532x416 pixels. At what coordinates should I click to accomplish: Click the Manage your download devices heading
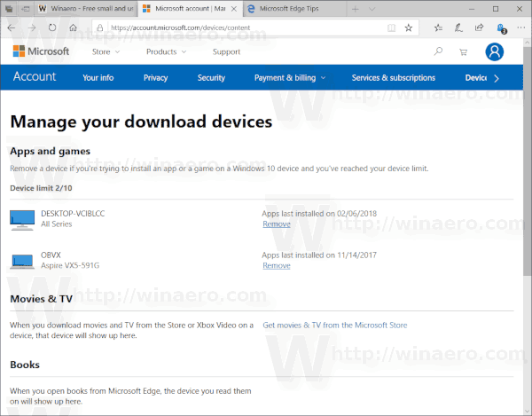pos(141,122)
